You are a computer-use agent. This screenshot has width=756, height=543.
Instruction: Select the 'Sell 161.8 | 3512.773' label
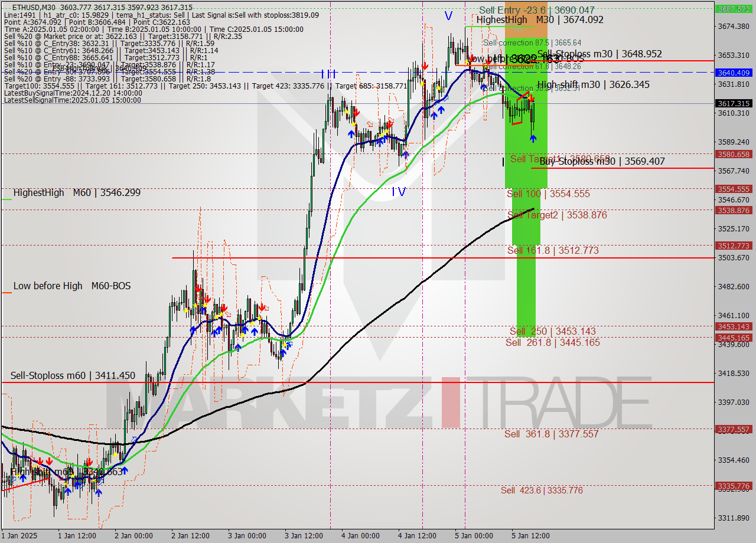coord(553,250)
